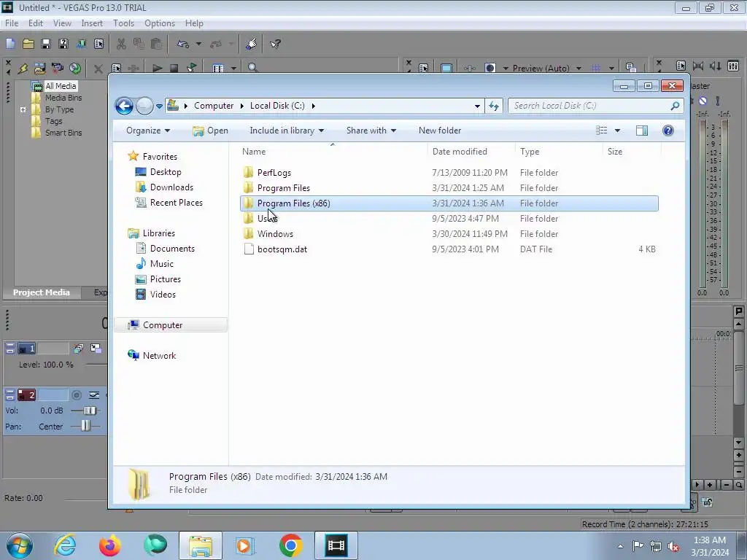The image size is (747, 560).
Task: Click the Search Media Bins magnifier icon
Action: pos(252,68)
